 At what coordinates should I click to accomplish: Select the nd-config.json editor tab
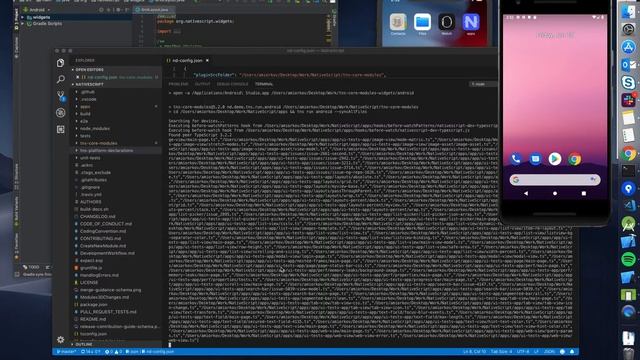pyautogui.click(x=187, y=60)
